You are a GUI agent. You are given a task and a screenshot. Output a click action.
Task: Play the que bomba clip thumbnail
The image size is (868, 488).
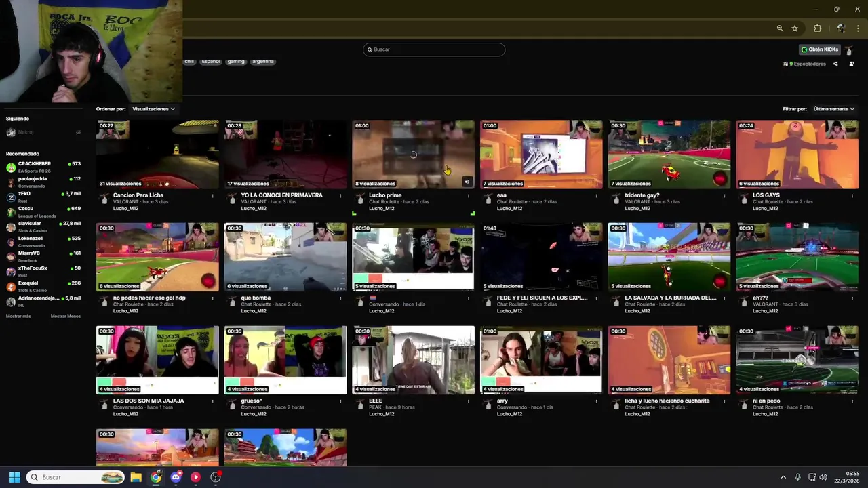[285, 257]
